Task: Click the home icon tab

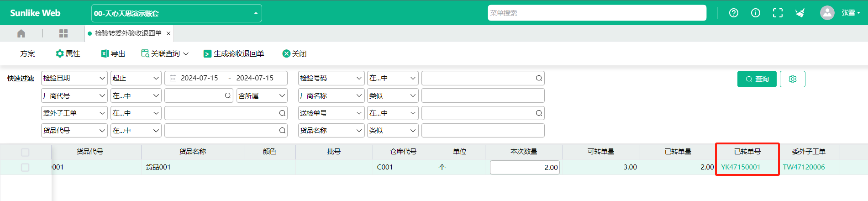Action: tap(21, 33)
